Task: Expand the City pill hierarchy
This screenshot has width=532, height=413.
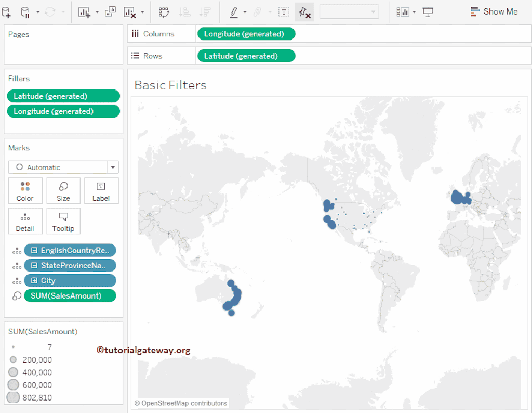Action: tap(34, 281)
